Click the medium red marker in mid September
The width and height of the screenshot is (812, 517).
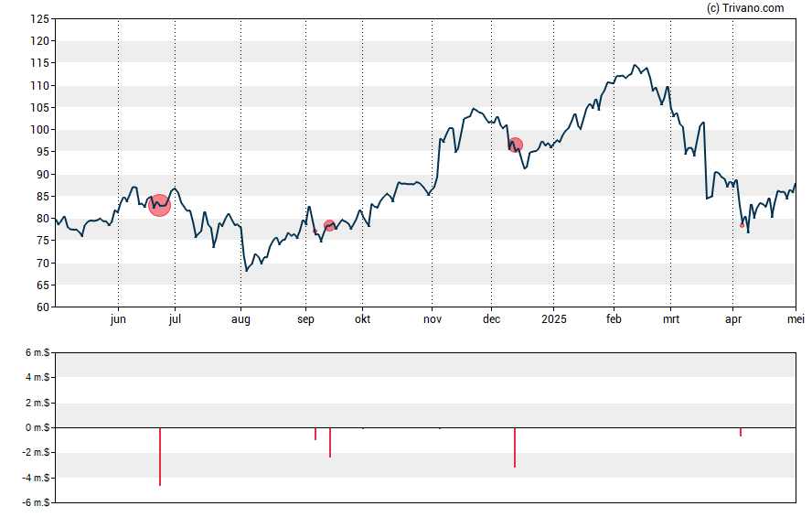(x=329, y=225)
